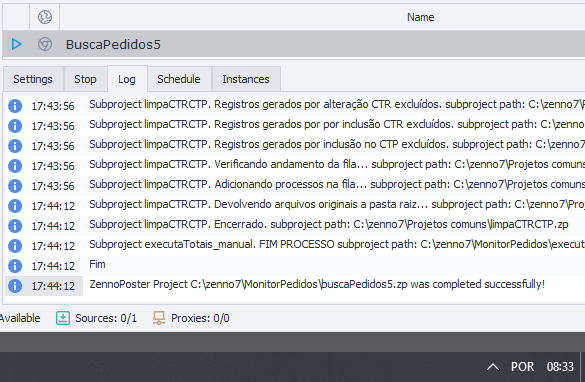This screenshot has width=585, height=382.
Task: Click the browser column header icon
Action: click(45, 17)
